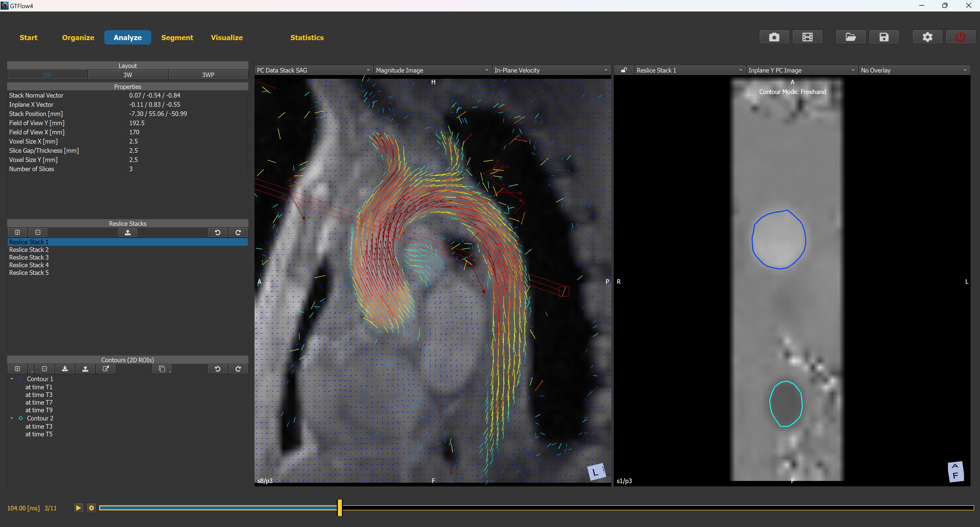The width and height of the screenshot is (980, 527).
Task: Select Contour 2 in the tree
Action: point(40,418)
